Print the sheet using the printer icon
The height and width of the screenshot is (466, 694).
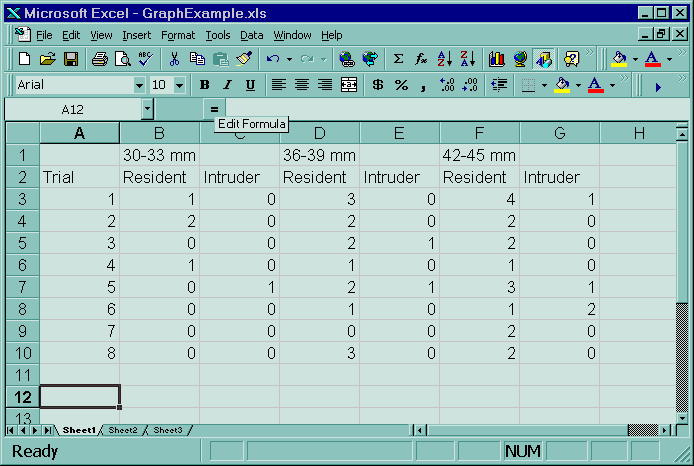pyautogui.click(x=100, y=58)
